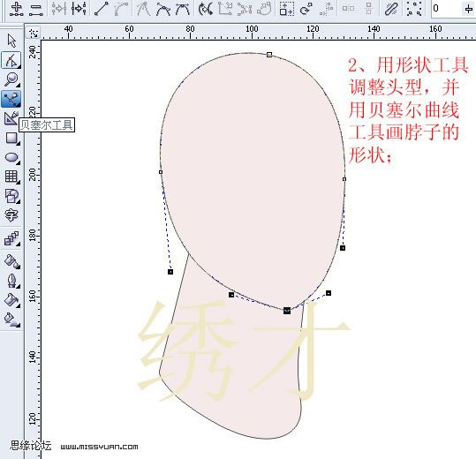
Task: Click the right side control handle
Action: 343,248
